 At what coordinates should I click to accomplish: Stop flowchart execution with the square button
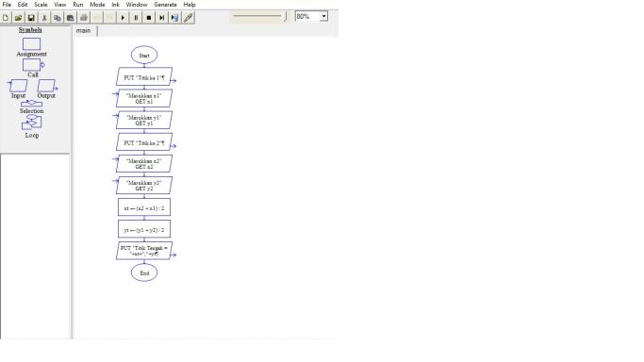pyautogui.click(x=149, y=18)
